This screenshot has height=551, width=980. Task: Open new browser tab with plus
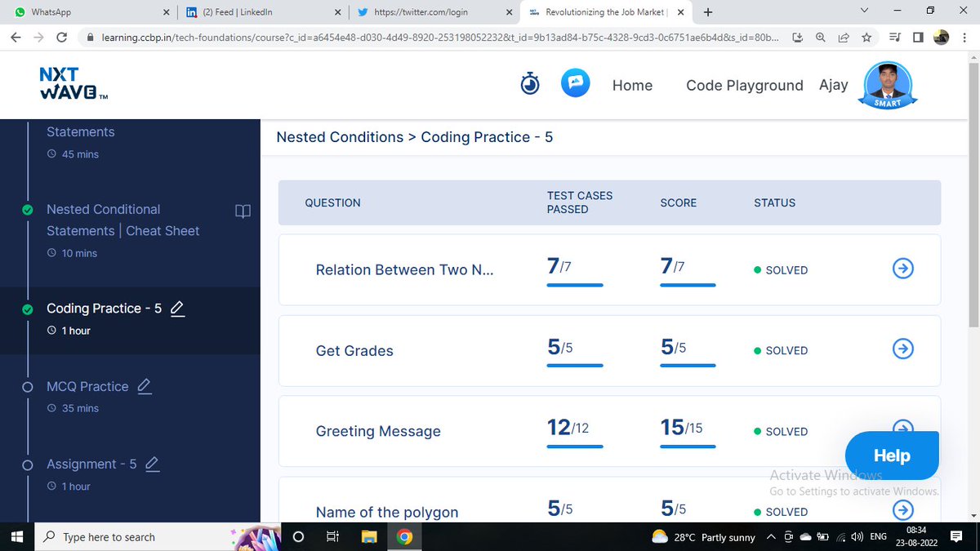click(707, 12)
